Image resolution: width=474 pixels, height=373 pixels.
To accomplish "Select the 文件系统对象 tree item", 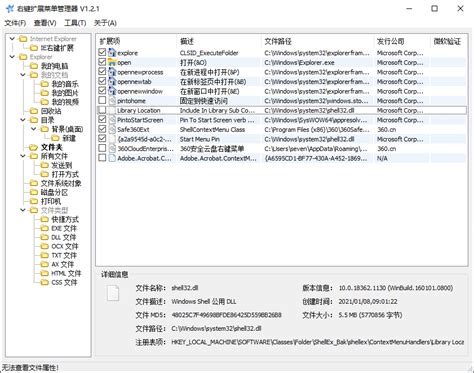I will click(x=61, y=183).
